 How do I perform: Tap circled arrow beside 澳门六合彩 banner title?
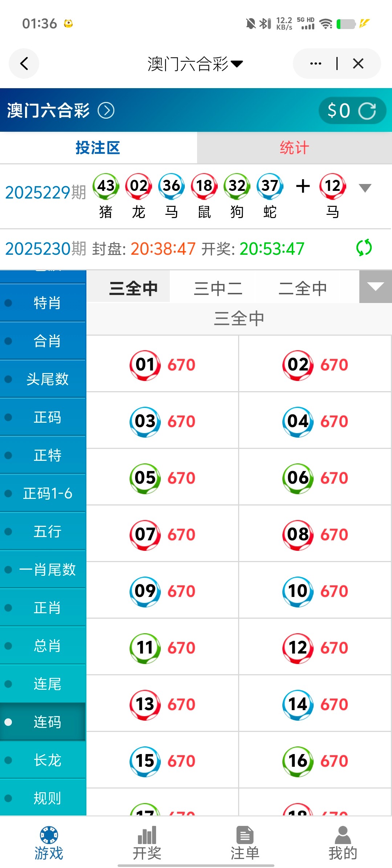(106, 111)
